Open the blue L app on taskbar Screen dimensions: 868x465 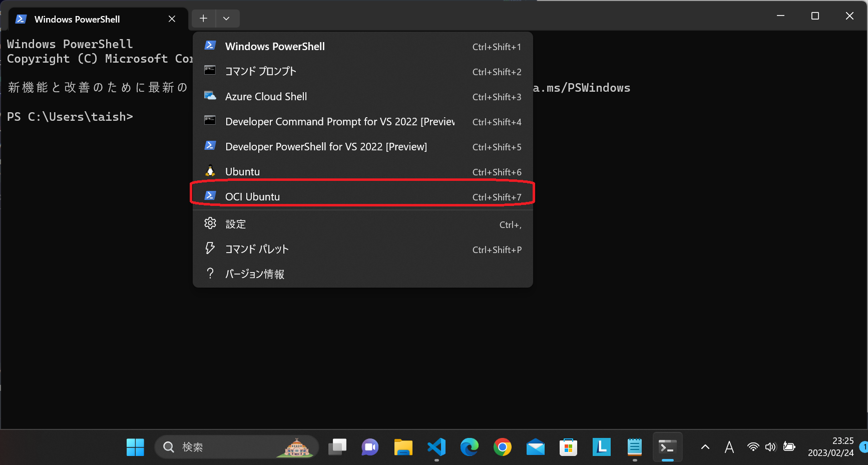pos(602,447)
